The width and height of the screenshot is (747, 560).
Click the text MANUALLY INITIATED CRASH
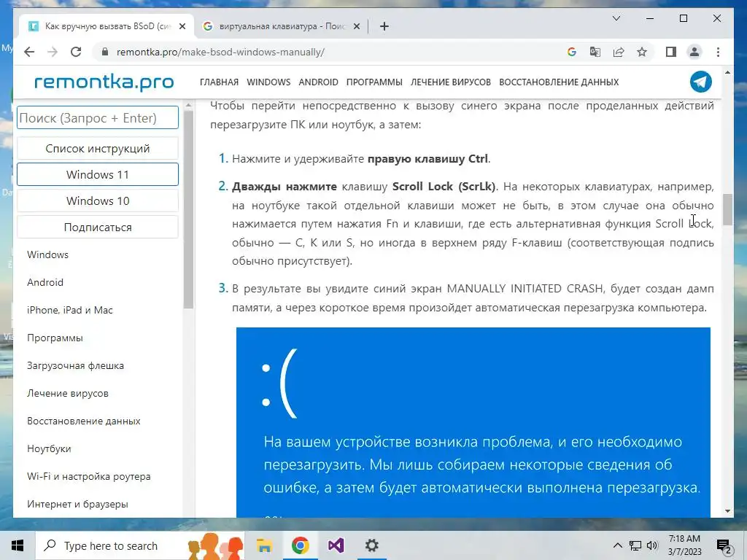tap(525, 289)
